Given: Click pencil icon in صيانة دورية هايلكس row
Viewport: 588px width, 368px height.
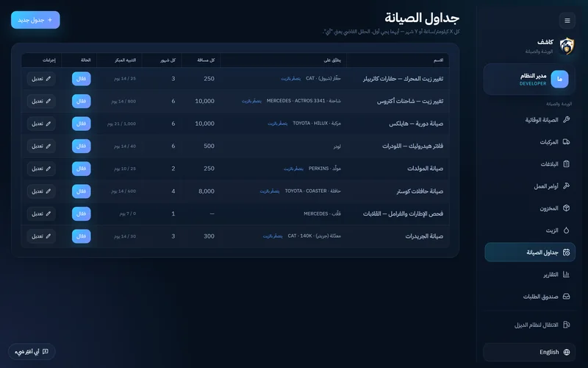Looking at the screenshot, I should pyautogui.click(x=49, y=124).
